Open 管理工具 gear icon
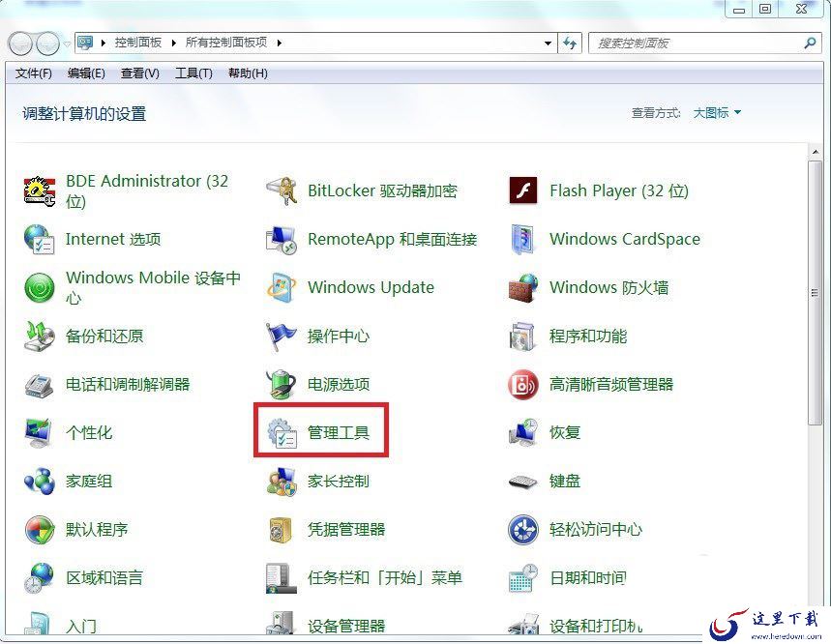The height and width of the screenshot is (644, 831). (x=281, y=432)
